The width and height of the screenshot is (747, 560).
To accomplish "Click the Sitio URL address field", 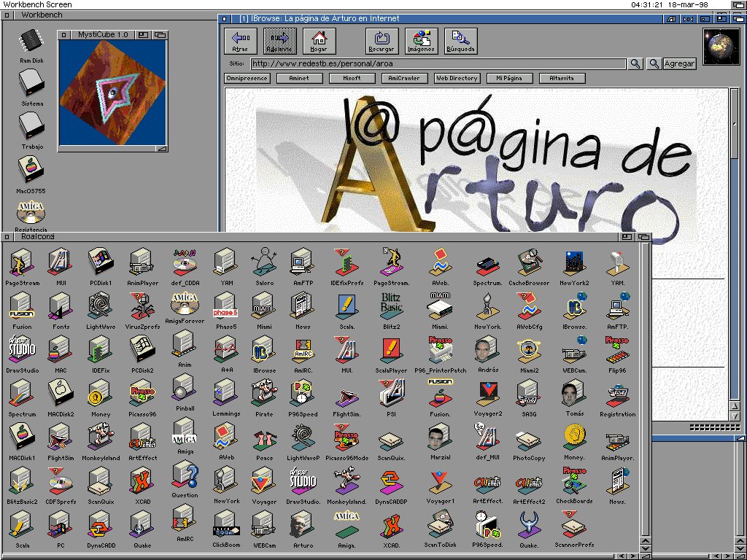I will coord(438,64).
